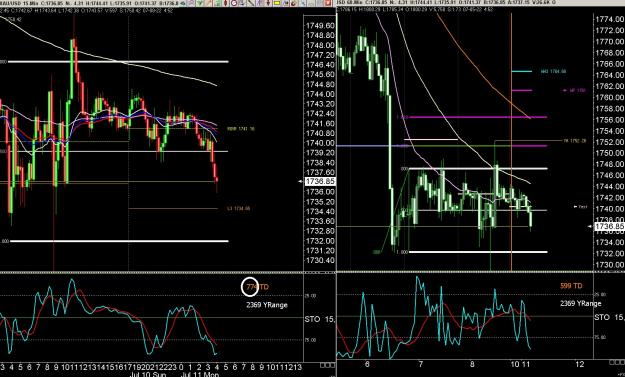The width and height of the screenshot is (625, 377).
Task: Select the red circle toolbar icon
Action: (234, 3)
